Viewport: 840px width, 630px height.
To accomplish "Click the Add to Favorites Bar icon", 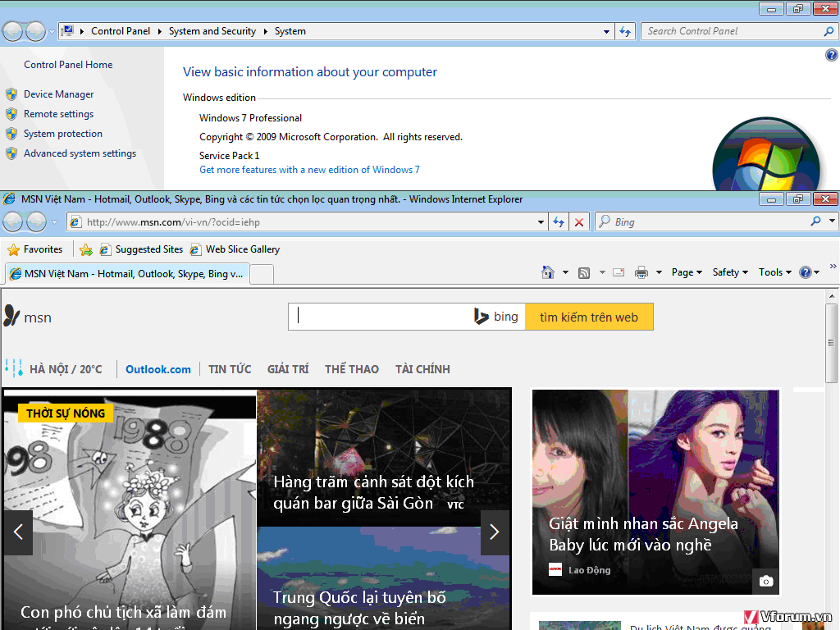I will pyautogui.click(x=86, y=249).
